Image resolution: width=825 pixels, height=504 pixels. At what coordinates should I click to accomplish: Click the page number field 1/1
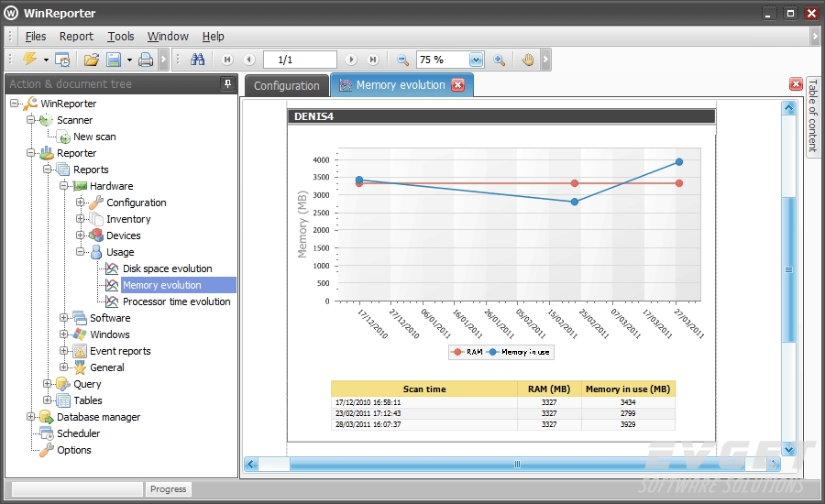(x=300, y=60)
